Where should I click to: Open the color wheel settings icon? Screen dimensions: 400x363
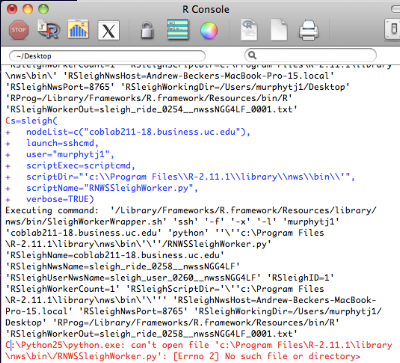coord(209,30)
